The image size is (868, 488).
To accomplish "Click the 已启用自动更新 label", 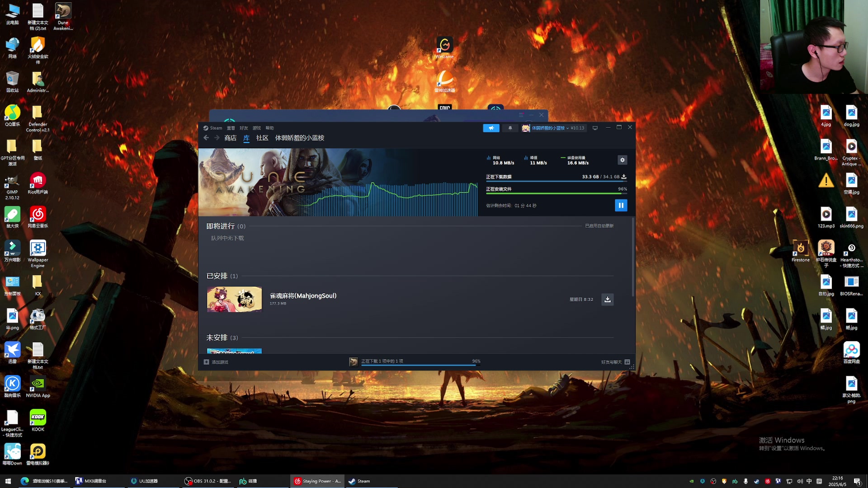I will [599, 226].
